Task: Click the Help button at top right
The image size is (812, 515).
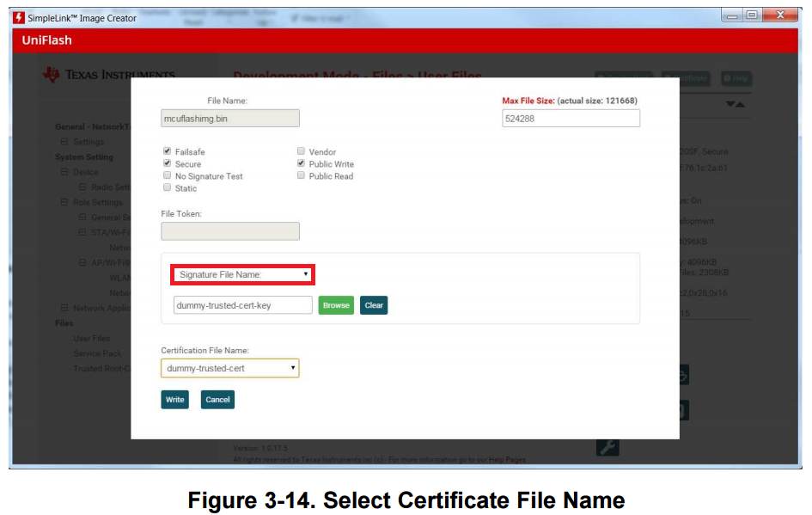Action: pyautogui.click(x=736, y=78)
